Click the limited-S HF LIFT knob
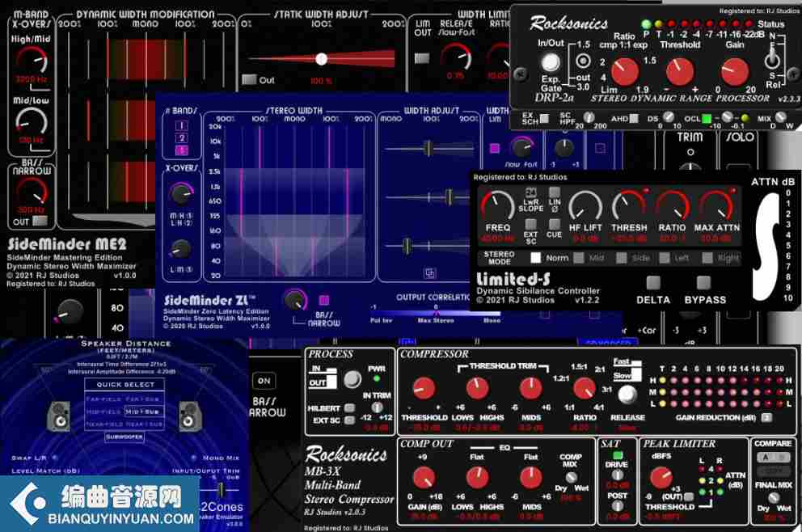The width and height of the screenshot is (802, 532). coord(585,205)
